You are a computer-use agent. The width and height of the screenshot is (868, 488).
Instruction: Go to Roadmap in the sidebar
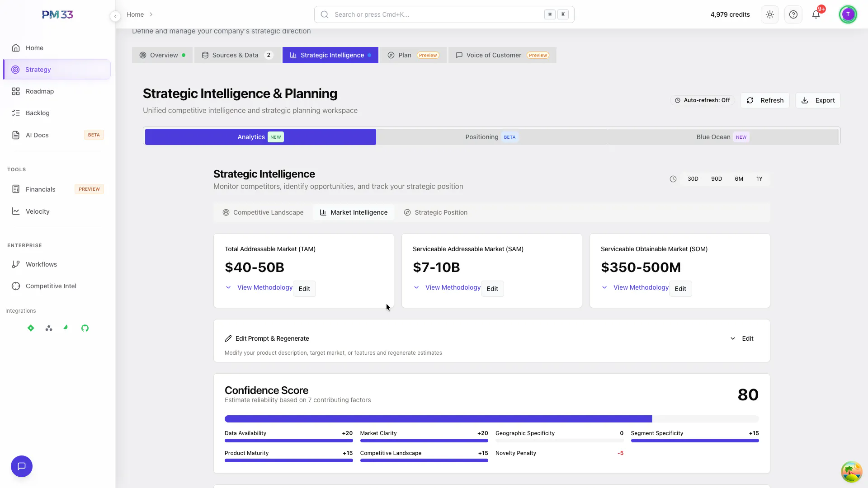click(57, 91)
